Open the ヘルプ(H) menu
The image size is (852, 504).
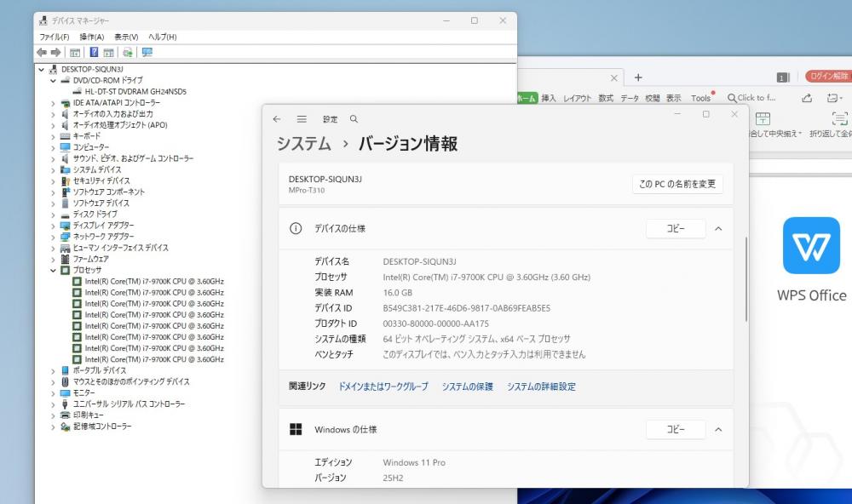[163, 37]
